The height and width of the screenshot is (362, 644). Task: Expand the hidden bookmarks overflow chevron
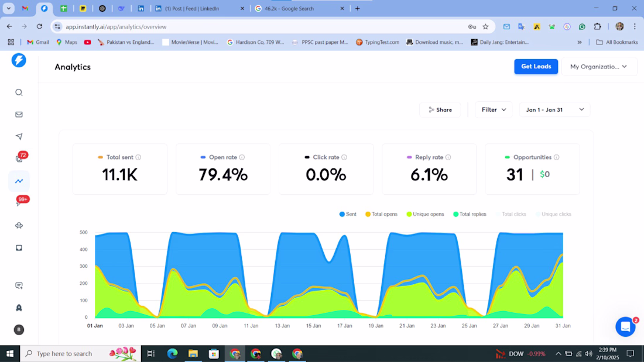pos(580,42)
